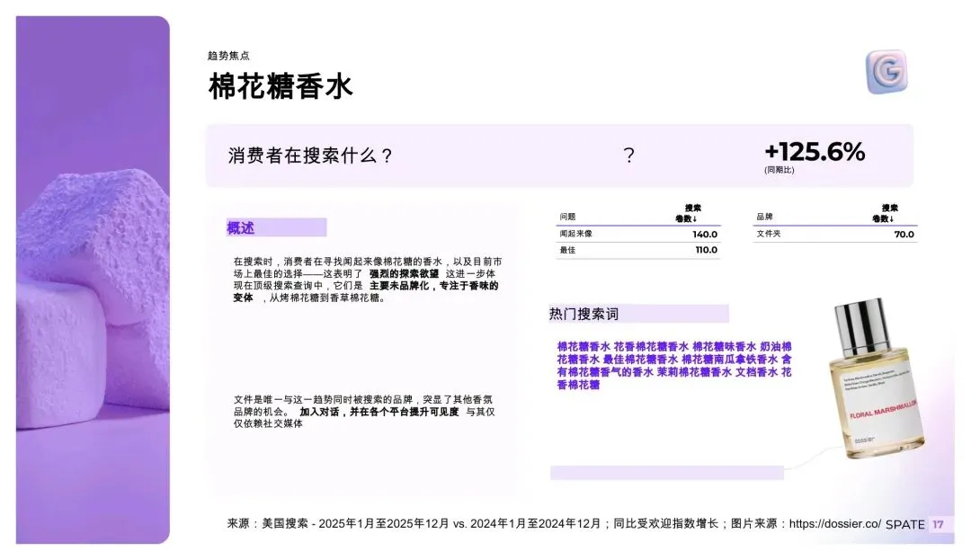Click the paragraph beginning 文件是唯一
Viewport: 971px width, 560px height.
pos(364,412)
